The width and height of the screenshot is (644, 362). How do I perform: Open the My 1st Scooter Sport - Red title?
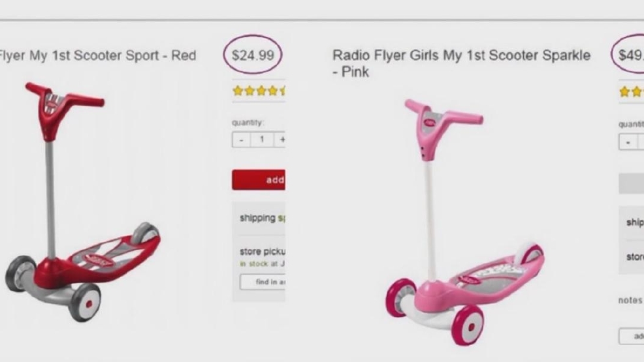(x=97, y=55)
